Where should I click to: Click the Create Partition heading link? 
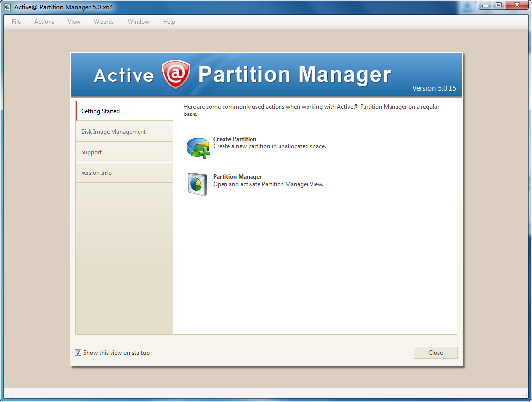pos(235,139)
